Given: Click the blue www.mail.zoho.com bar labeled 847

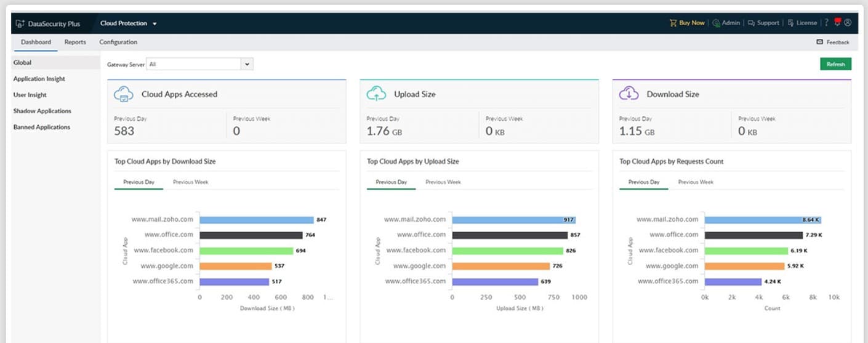Looking at the screenshot, I should pyautogui.click(x=257, y=220).
